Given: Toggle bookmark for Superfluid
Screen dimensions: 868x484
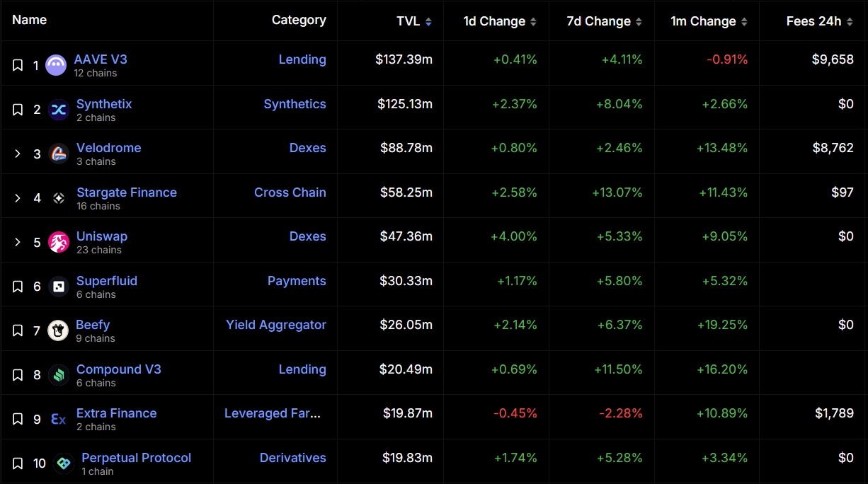Looking at the screenshot, I should tap(18, 287).
